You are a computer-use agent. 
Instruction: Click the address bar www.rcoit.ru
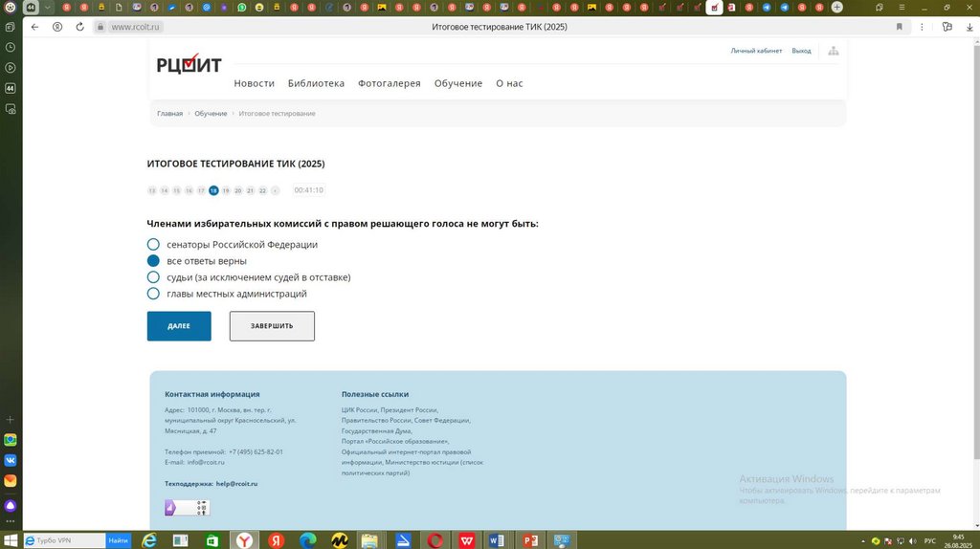pos(135,27)
